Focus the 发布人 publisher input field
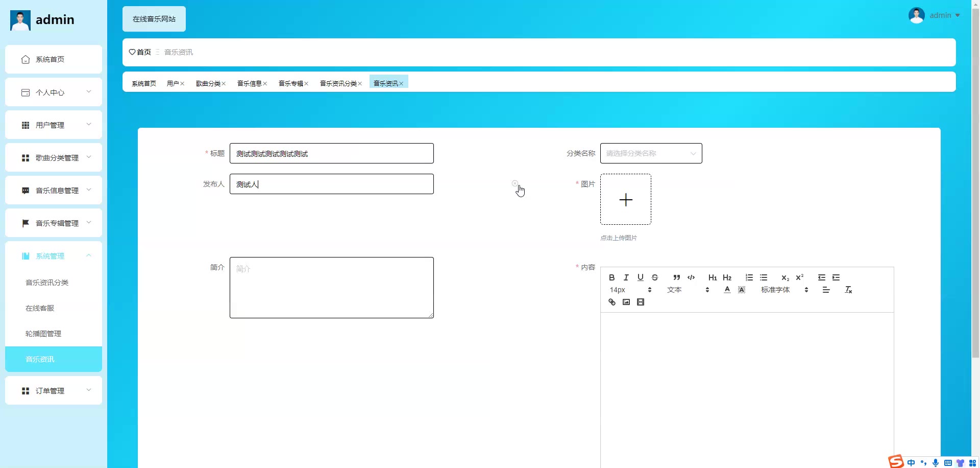The image size is (980, 468). pos(332,184)
